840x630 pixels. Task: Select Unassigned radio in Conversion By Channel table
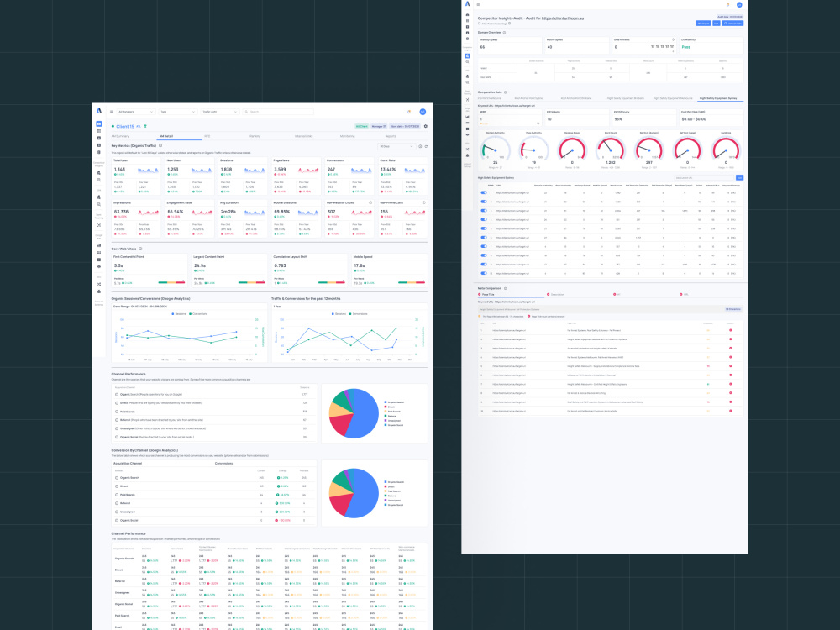117,512
